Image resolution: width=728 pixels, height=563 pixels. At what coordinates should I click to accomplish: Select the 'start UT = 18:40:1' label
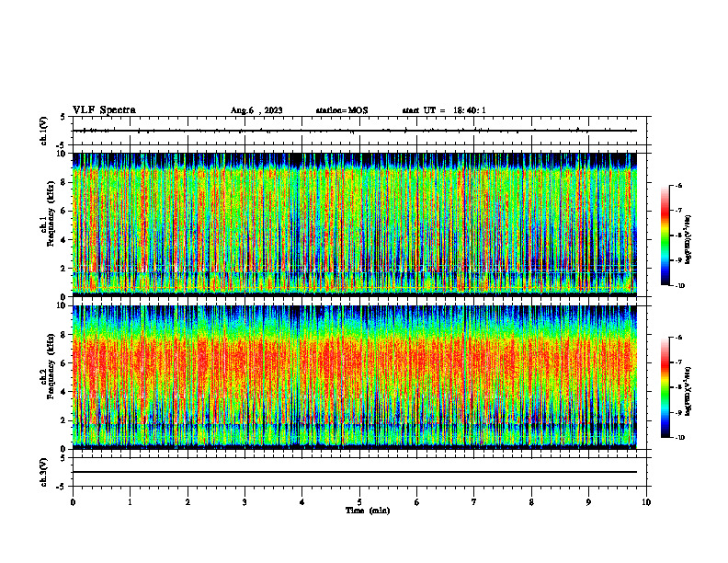click(444, 110)
